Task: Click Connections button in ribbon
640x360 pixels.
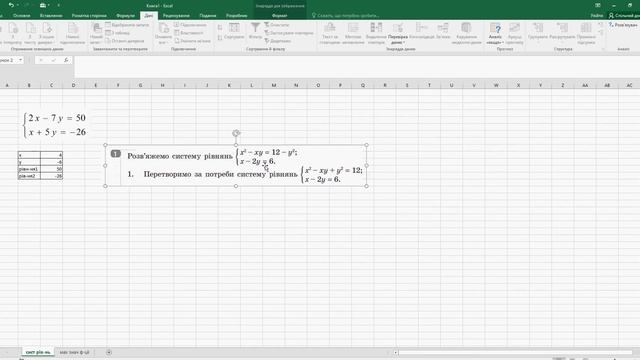Action: 190,25
